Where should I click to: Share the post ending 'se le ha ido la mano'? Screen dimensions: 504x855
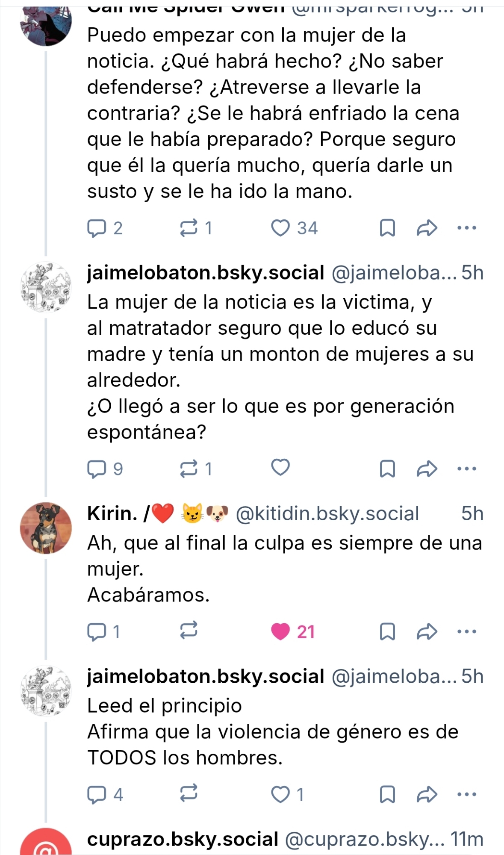pyautogui.click(x=427, y=228)
